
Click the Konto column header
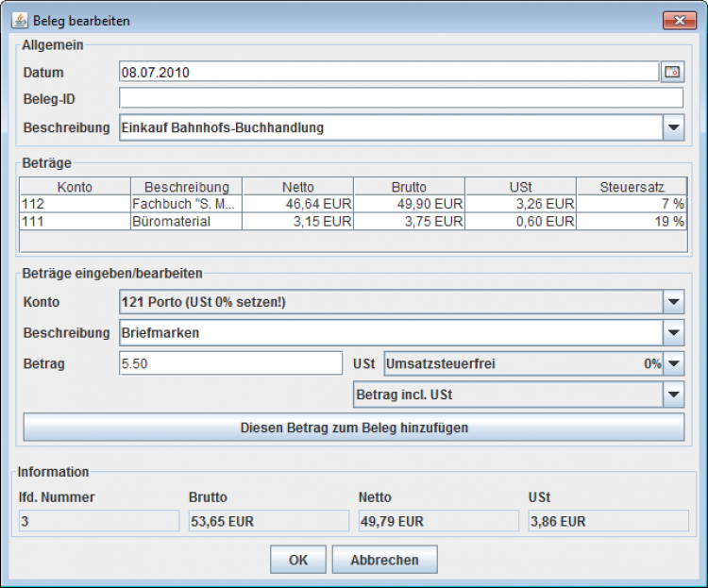[x=75, y=187]
